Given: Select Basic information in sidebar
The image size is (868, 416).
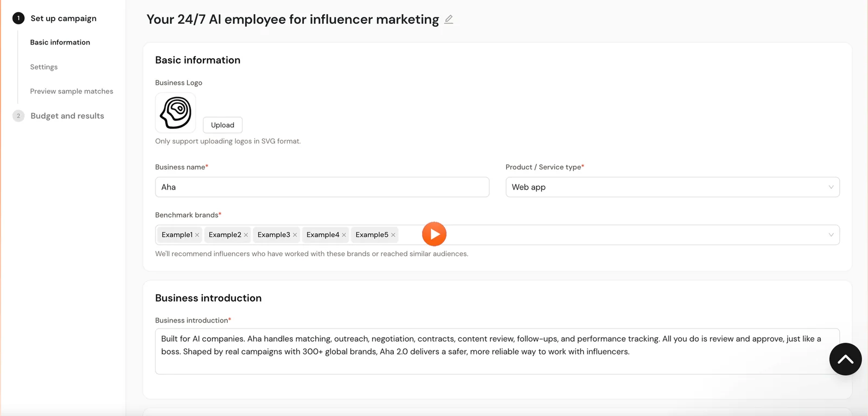Looking at the screenshot, I should 60,42.
